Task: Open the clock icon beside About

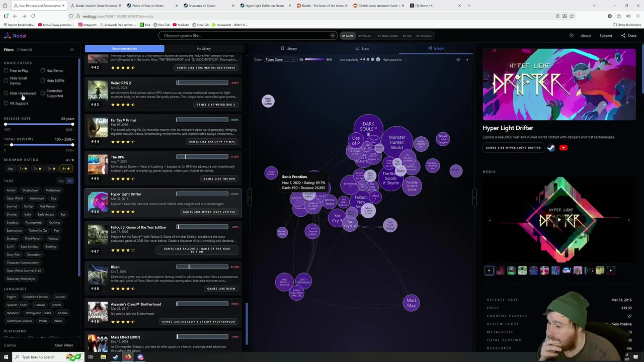Action: click(572, 36)
